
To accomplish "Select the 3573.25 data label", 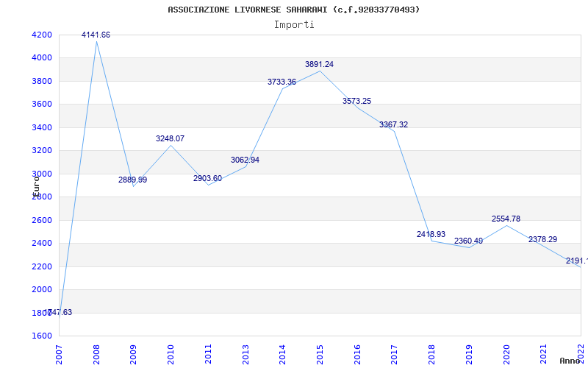I will [357, 101].
